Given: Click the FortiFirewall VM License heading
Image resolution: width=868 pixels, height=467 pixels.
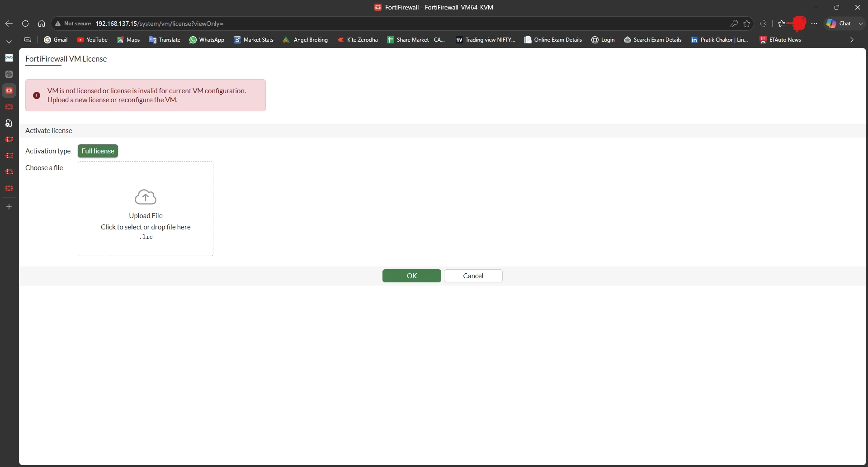Looking at the screenshot, I should point(66,59).
